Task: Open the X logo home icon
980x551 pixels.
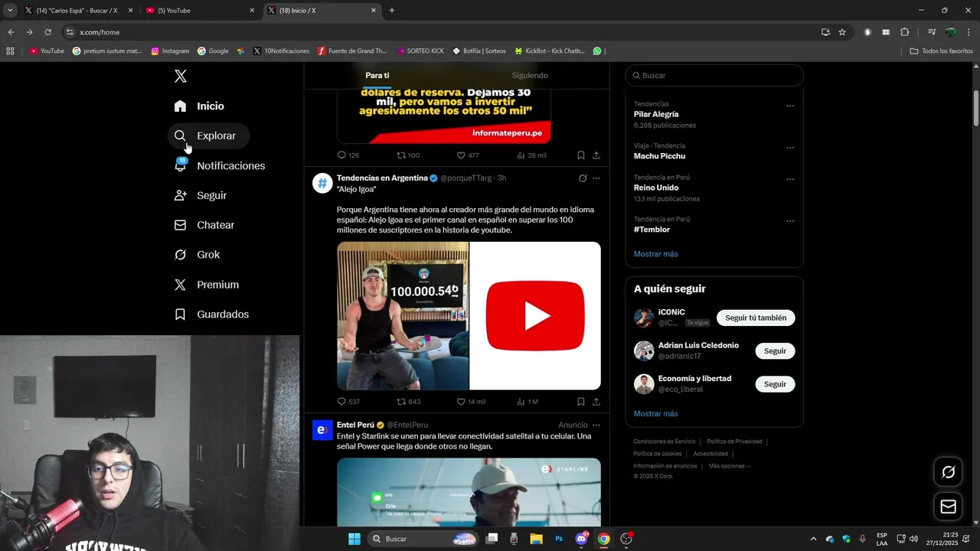Action: [x=180, y=76]
